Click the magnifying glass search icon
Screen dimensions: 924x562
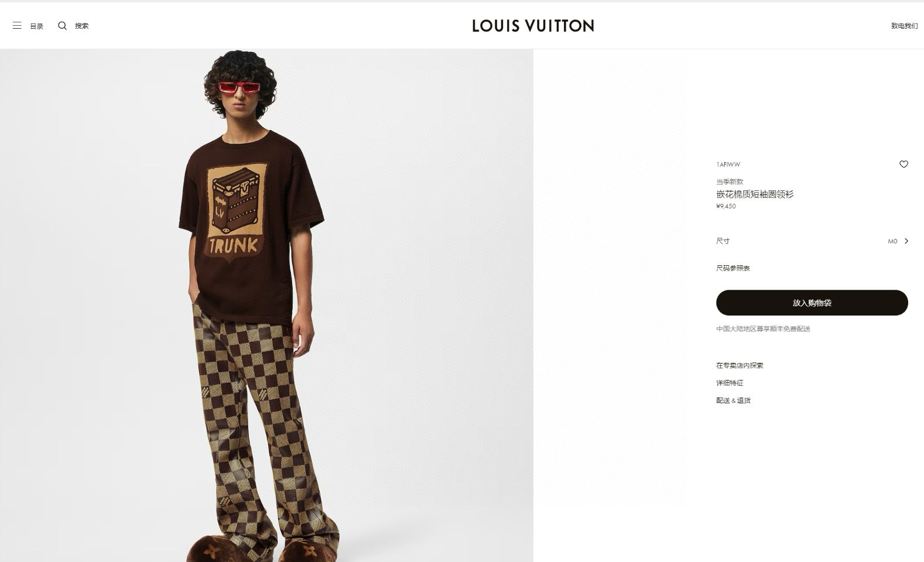(62, 26)
